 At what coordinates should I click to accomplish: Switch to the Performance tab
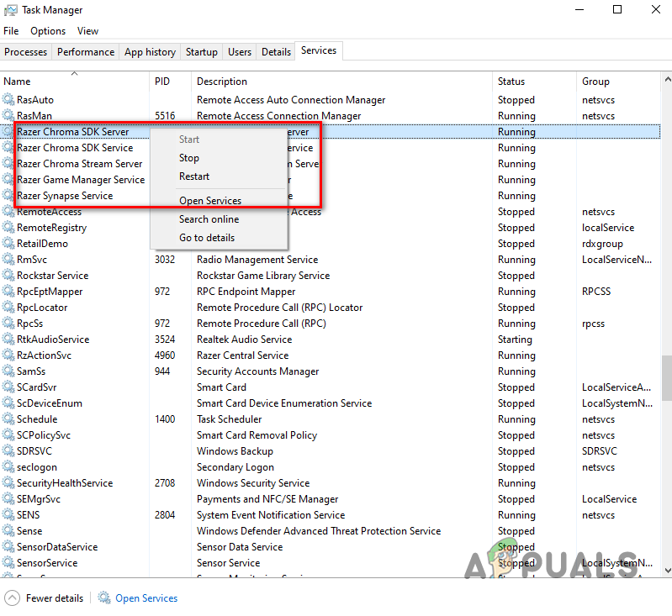click(86, 52)
